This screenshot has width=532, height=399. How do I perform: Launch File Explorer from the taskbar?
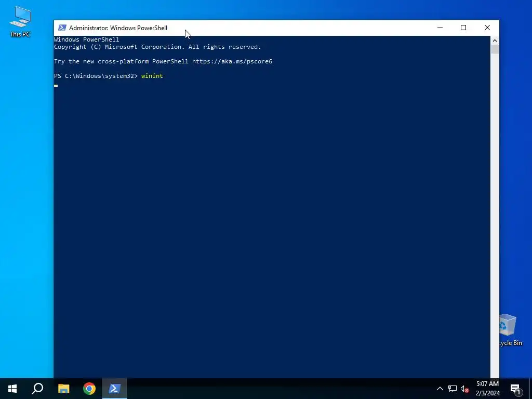click(63, 389)
